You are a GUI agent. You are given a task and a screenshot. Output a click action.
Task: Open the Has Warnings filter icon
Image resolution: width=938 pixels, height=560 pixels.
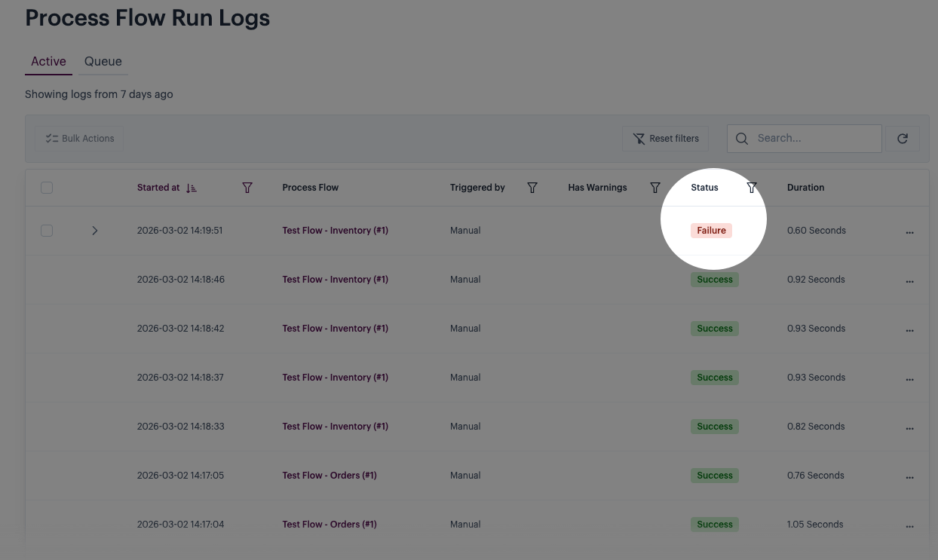(x=655, y=188)
